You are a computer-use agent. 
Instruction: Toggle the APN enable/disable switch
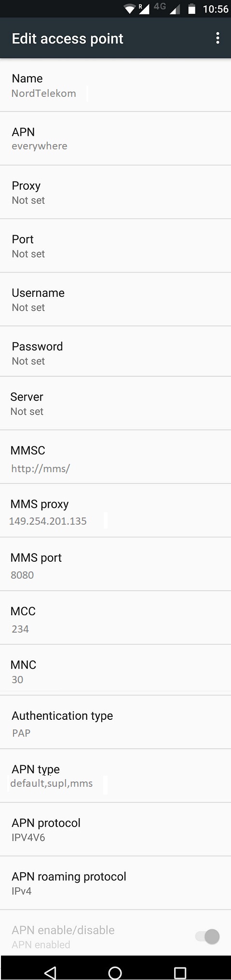pyautogui.click(x=207, y=936)
